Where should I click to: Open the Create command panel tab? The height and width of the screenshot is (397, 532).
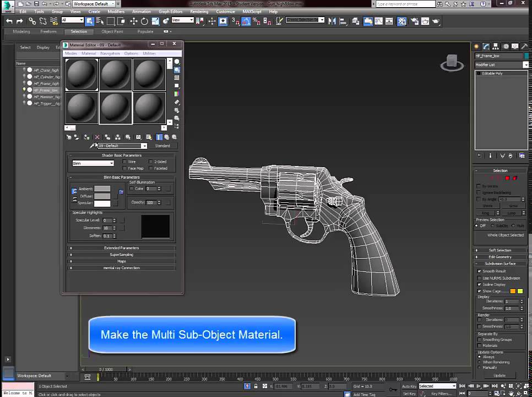[477, 46]
